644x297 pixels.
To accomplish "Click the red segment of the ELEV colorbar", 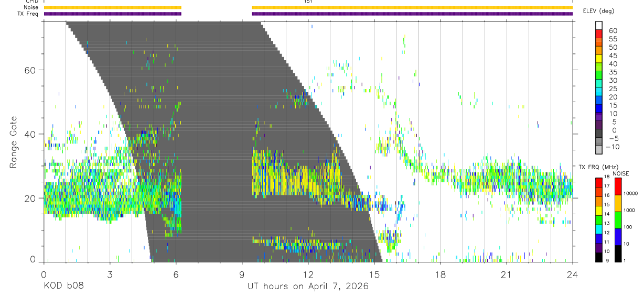I will click(x=599, y=34).
